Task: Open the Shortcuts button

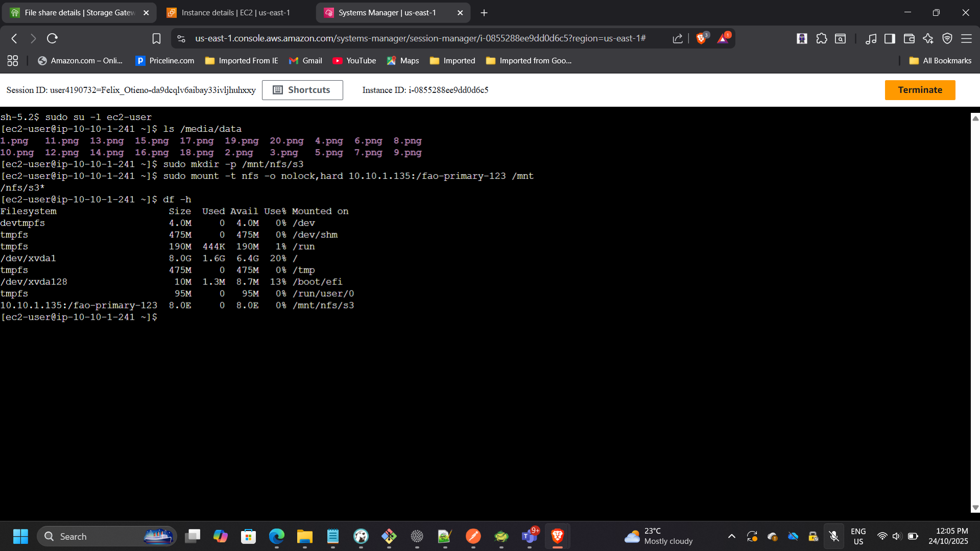Action: click(302, 90)
